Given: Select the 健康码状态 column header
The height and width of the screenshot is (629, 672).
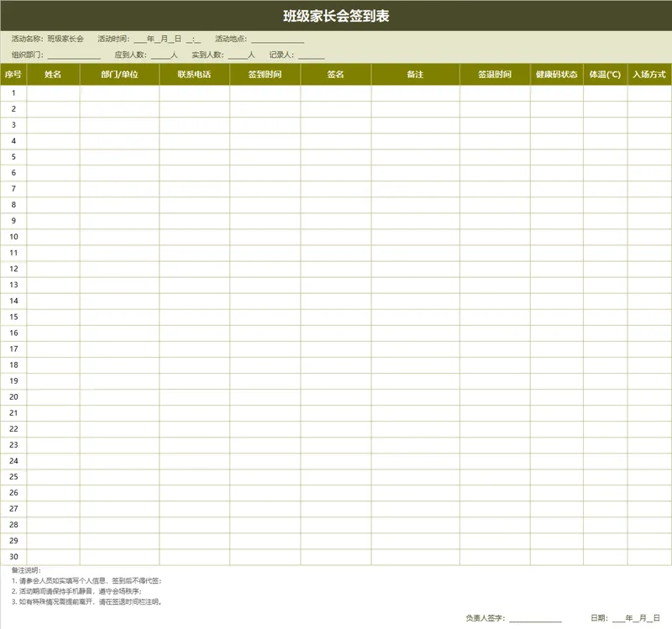Looking at the screenshot, I should pos(557,75).
